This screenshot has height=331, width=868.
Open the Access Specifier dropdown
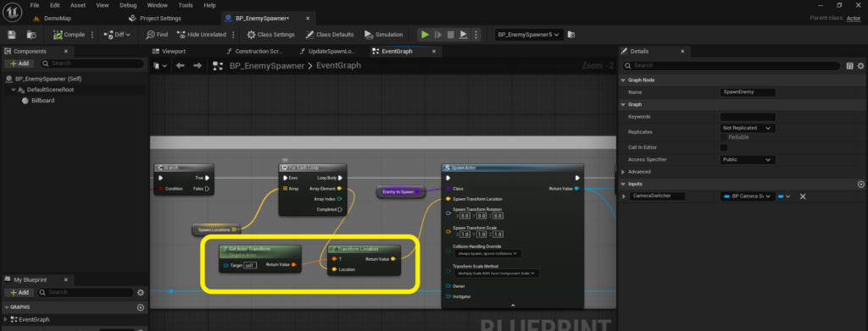[x=747, y=160]
